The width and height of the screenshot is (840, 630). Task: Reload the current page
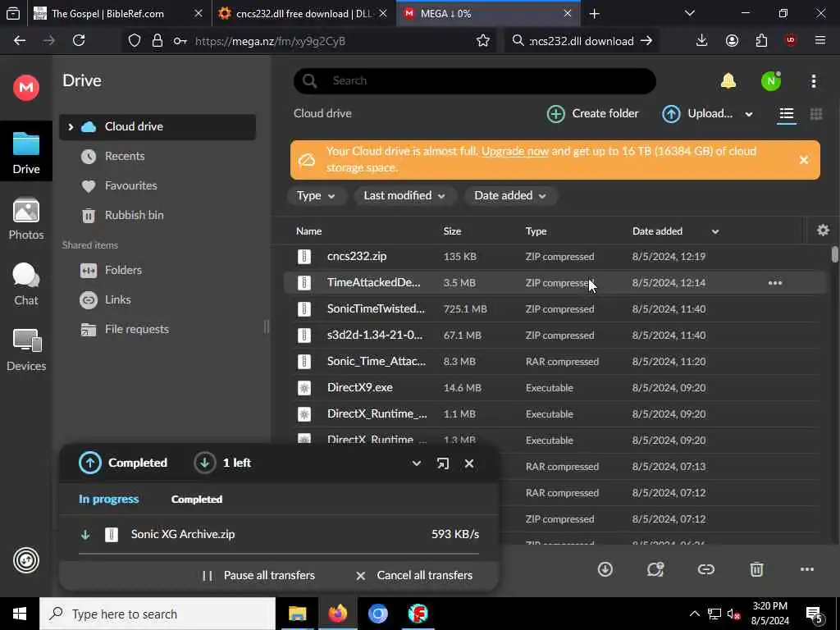[x=79, y=40]
